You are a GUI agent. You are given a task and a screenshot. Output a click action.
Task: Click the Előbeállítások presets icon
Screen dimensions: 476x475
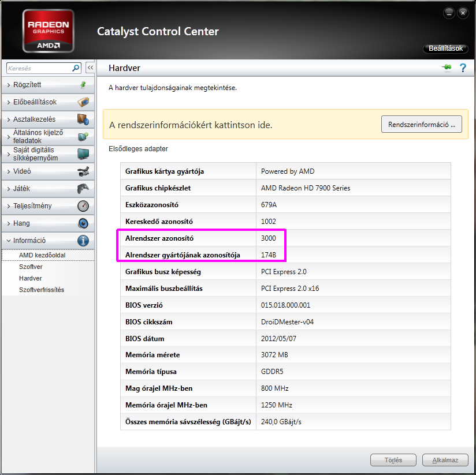pyautogui.click(x=83, y=102)
